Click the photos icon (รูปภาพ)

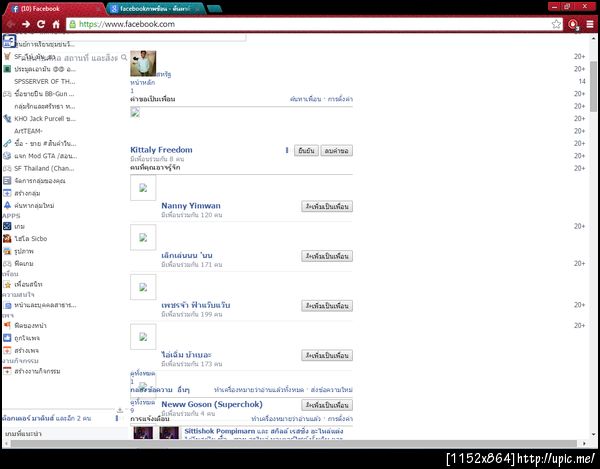coord(7,251)
